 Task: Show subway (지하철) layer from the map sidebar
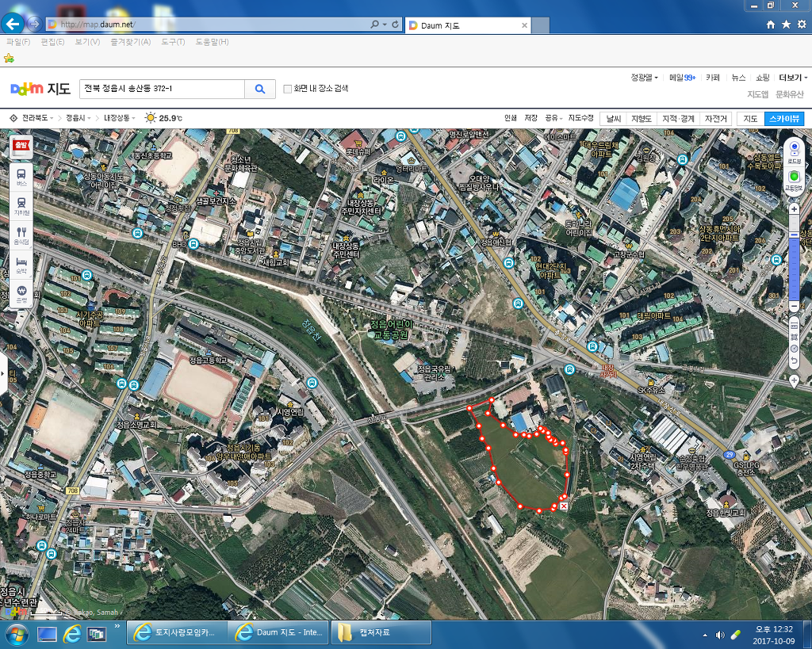coord(21,206)
